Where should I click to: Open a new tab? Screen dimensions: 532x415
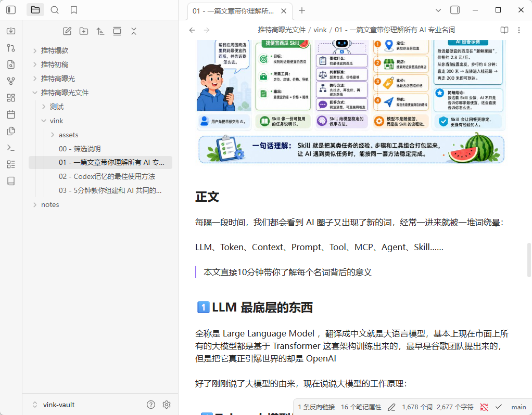point(301,10)
